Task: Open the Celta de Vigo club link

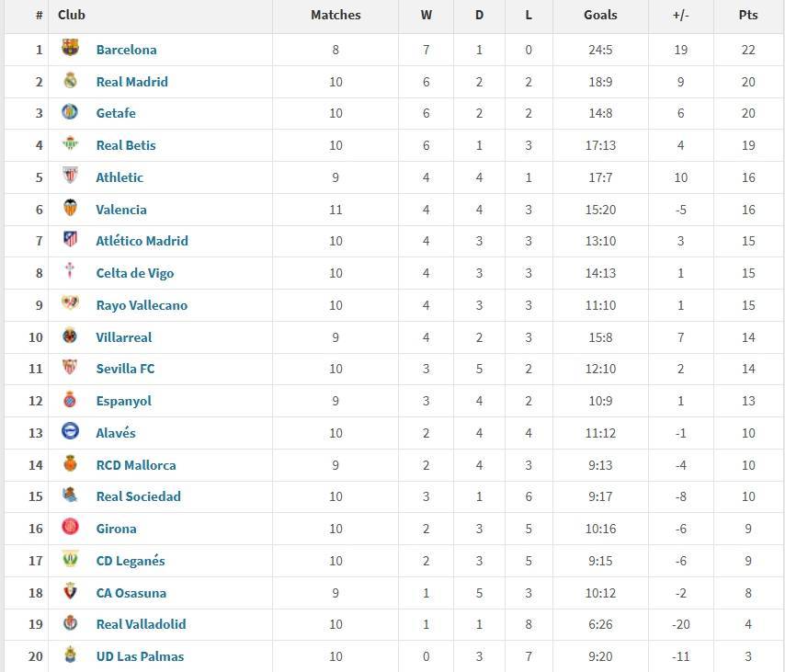Action: [135, 273]
